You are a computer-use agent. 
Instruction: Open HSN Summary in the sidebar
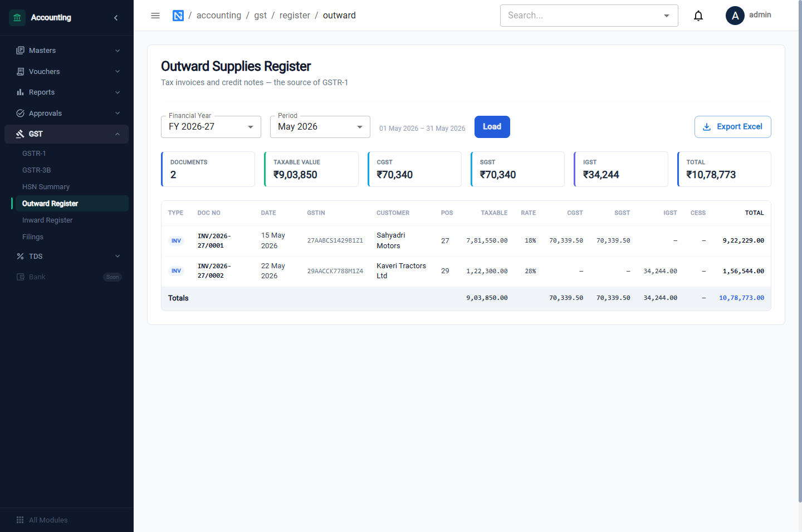click(72, 187)
